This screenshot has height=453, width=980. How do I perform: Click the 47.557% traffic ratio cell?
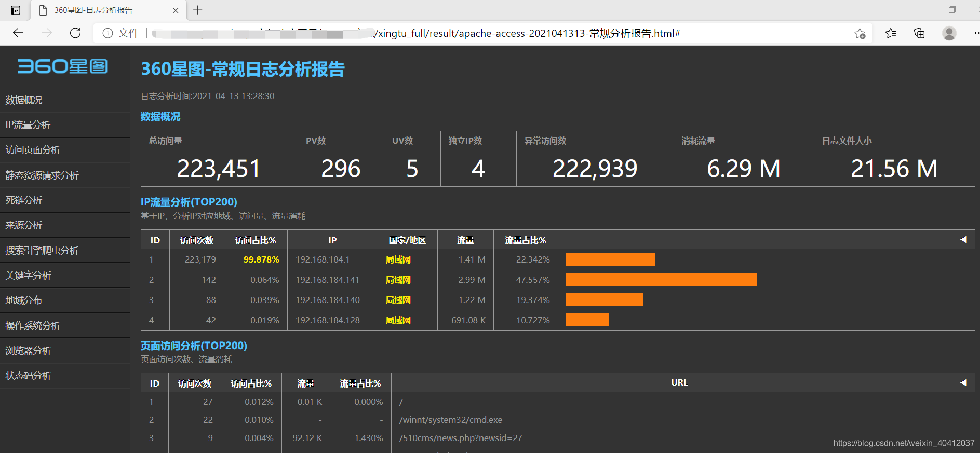tap(533, 280)
